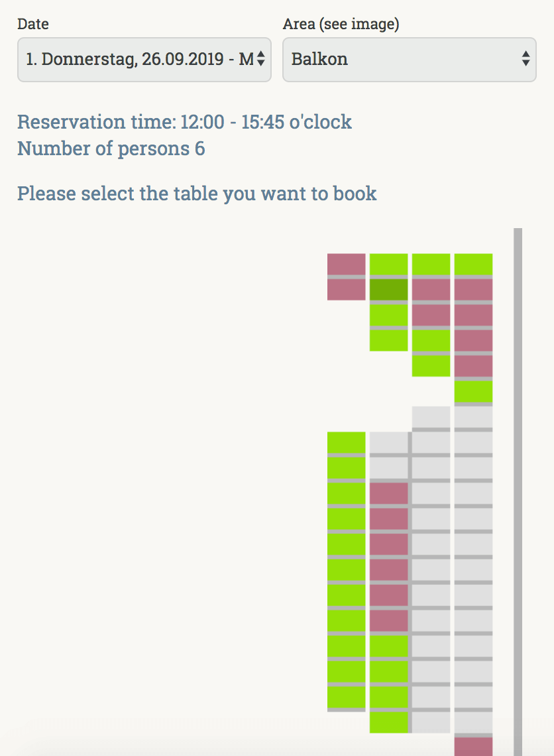Click the stepper arrows on the Balkon selector
This screenshot has height=756, width=554.
[526, 59]
